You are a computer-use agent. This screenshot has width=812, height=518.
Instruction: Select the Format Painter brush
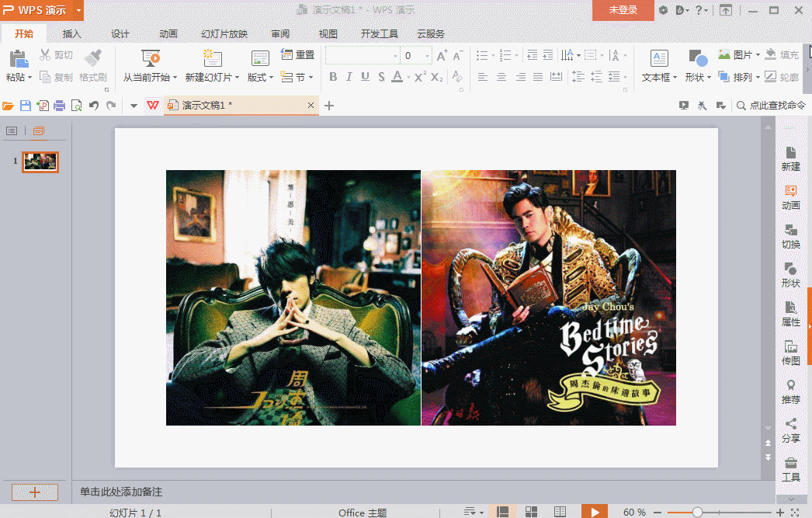(92, 57)
